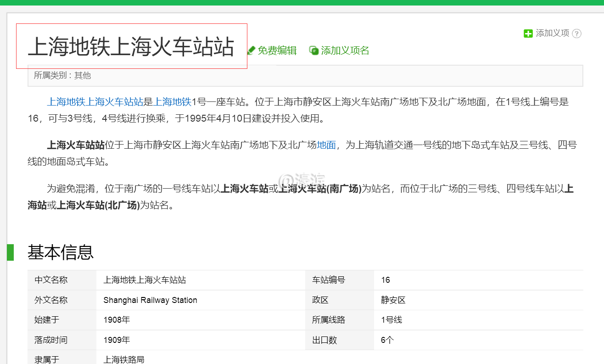Click the 6个 value beside 出口数
The height and width of the screenshot is (364, 604).
387,340
